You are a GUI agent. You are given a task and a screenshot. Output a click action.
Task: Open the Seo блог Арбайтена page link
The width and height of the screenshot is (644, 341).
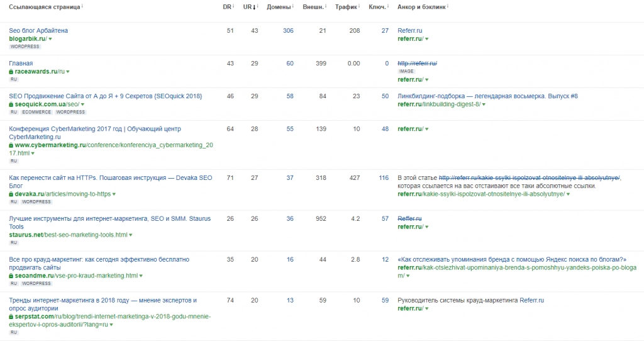click(x=38, y=30)
